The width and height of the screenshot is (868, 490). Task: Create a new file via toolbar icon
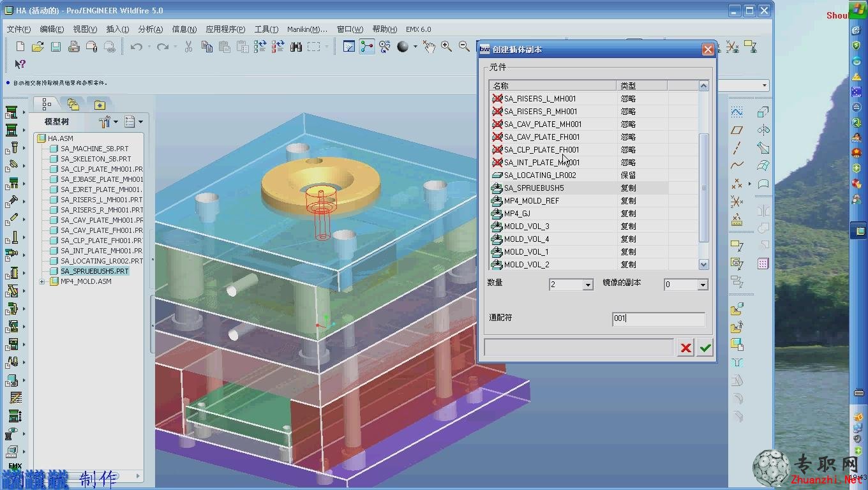point(20,47)
